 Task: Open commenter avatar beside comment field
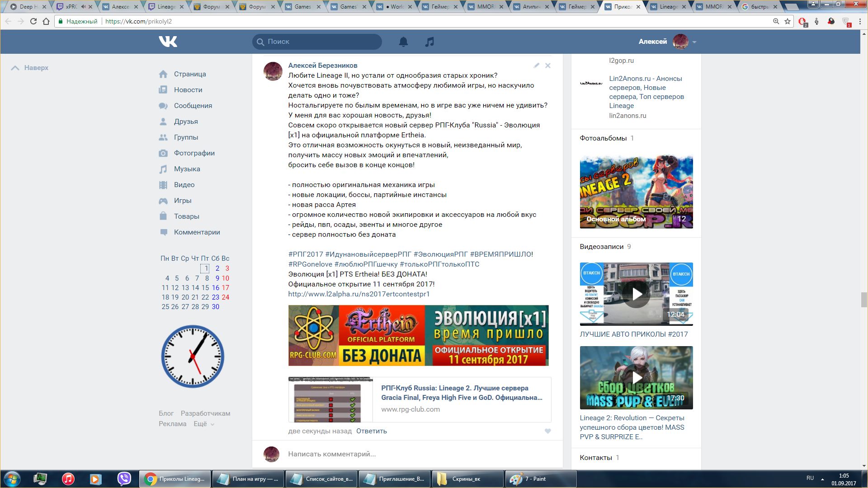(271, 454)
